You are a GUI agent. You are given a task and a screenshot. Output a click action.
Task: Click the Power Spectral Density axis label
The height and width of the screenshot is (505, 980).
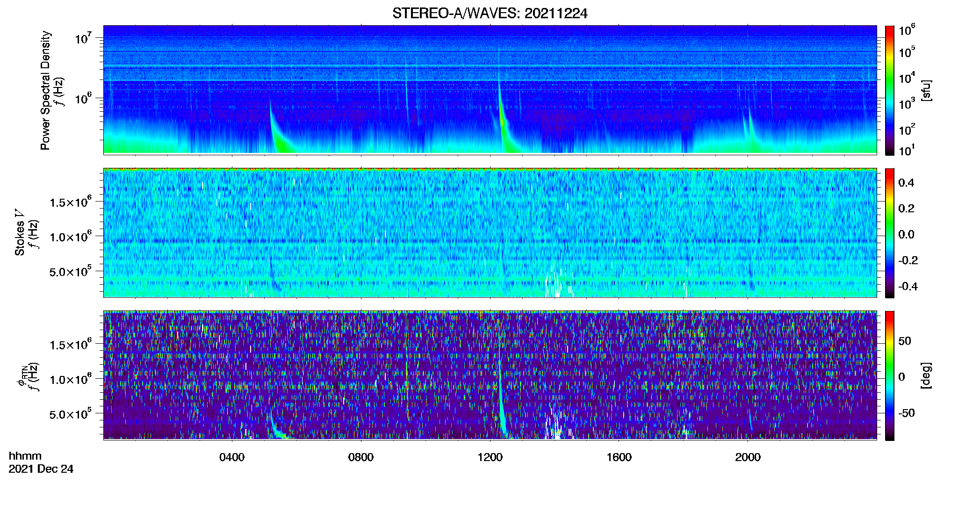click(x=45, y=90)
